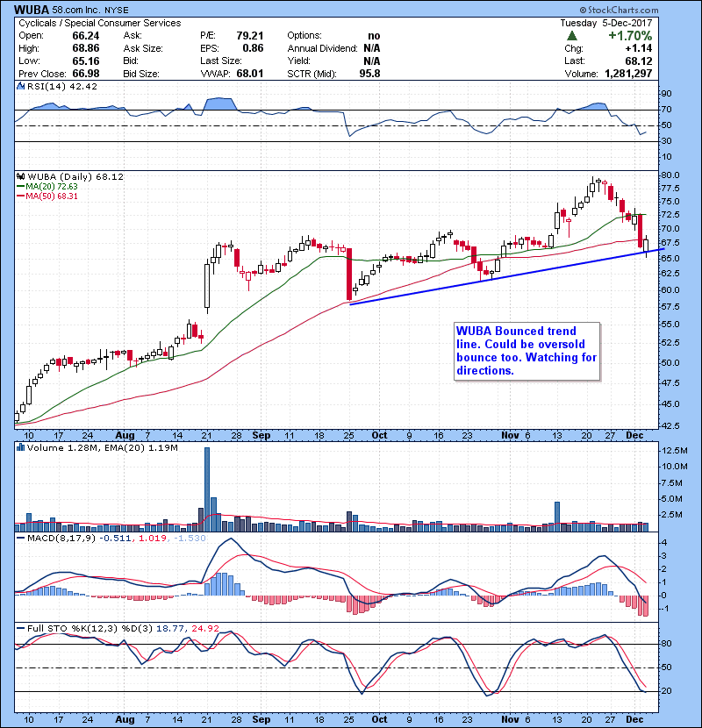The width and height of the screenshot is (702, 728).
Task: Click the Volume 1.28M, EMA(20) 1.19M label
Action: pyautogui.click(x=102, y=447)
